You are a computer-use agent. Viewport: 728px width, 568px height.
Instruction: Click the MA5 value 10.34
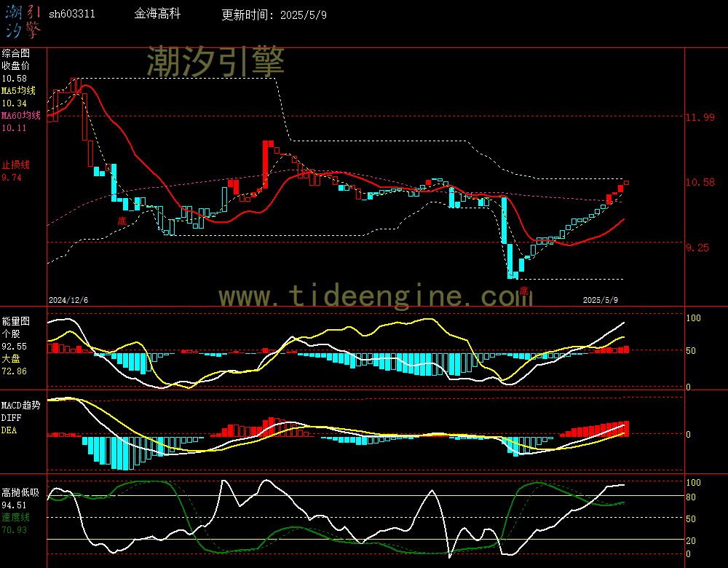click(15, 103)
